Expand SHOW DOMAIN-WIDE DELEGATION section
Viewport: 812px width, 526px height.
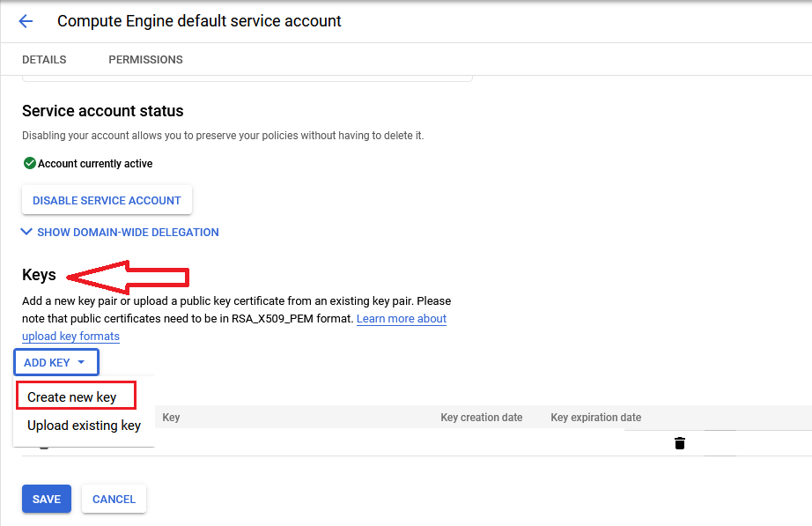point(120,233)
